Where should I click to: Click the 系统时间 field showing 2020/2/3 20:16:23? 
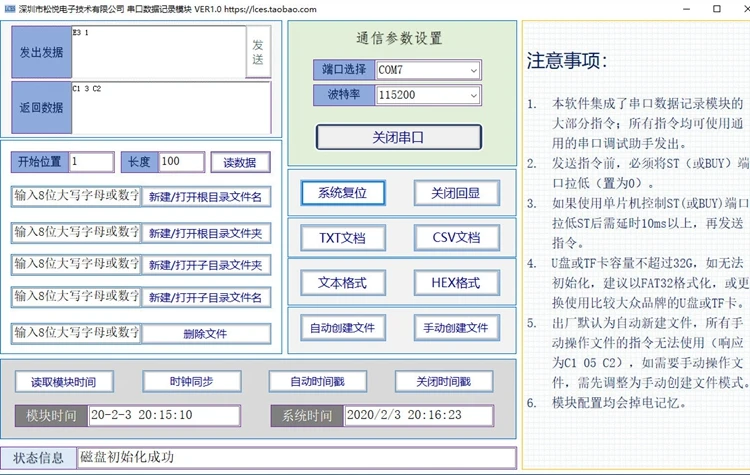[x=419, y=415]
